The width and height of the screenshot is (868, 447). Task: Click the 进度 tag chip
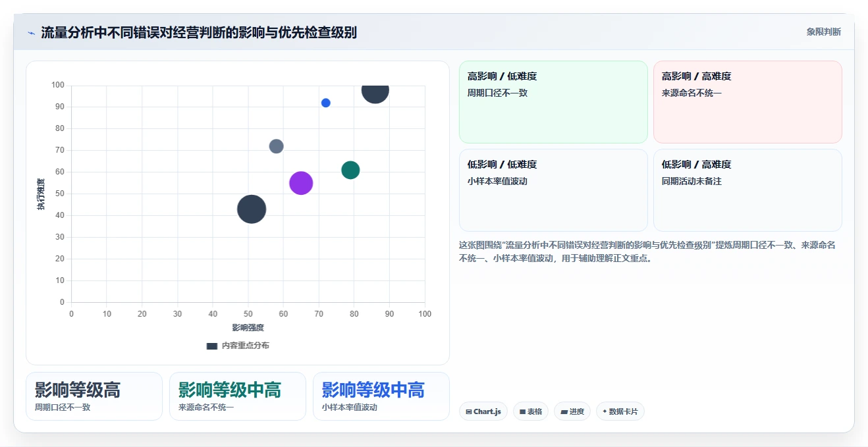tap(572, 411)
